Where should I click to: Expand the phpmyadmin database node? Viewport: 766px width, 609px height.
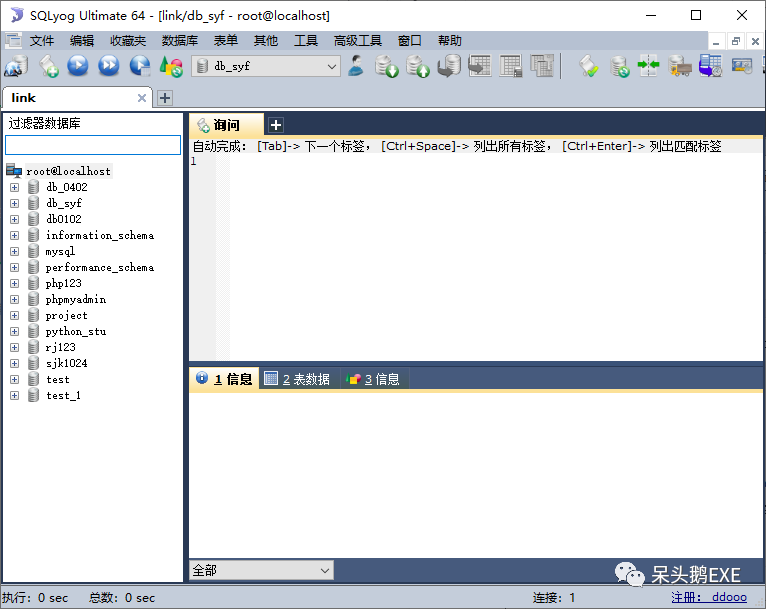[15, 299]
